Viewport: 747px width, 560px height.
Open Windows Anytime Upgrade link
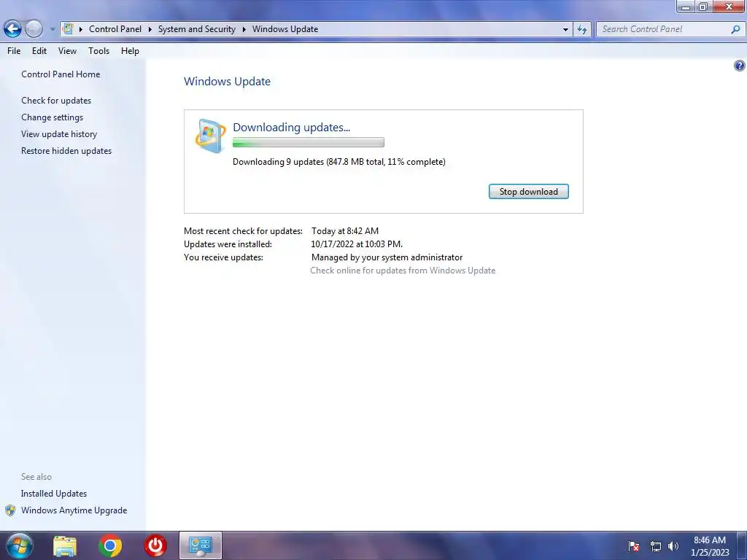pyautogui.click(x=74, y=510)
